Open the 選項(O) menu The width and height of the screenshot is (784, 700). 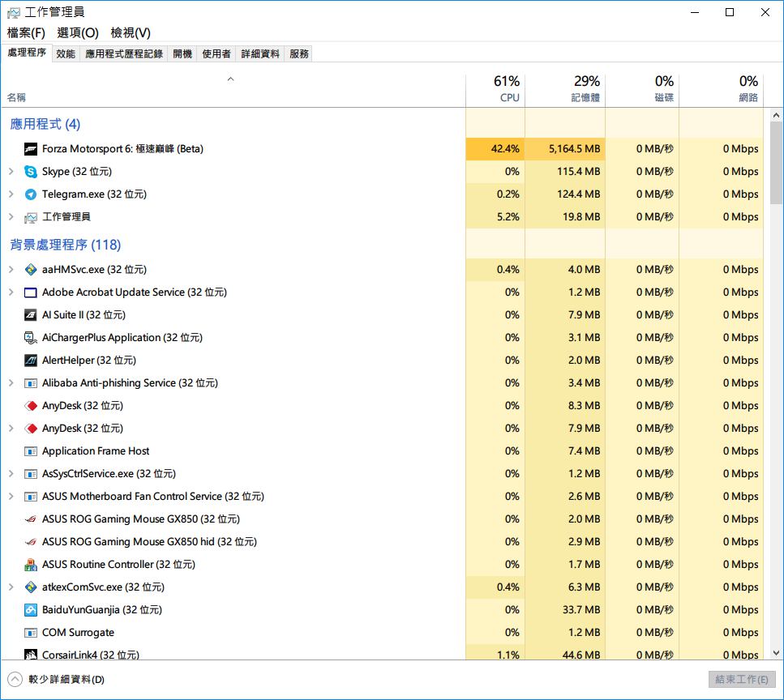pos(78,33)
